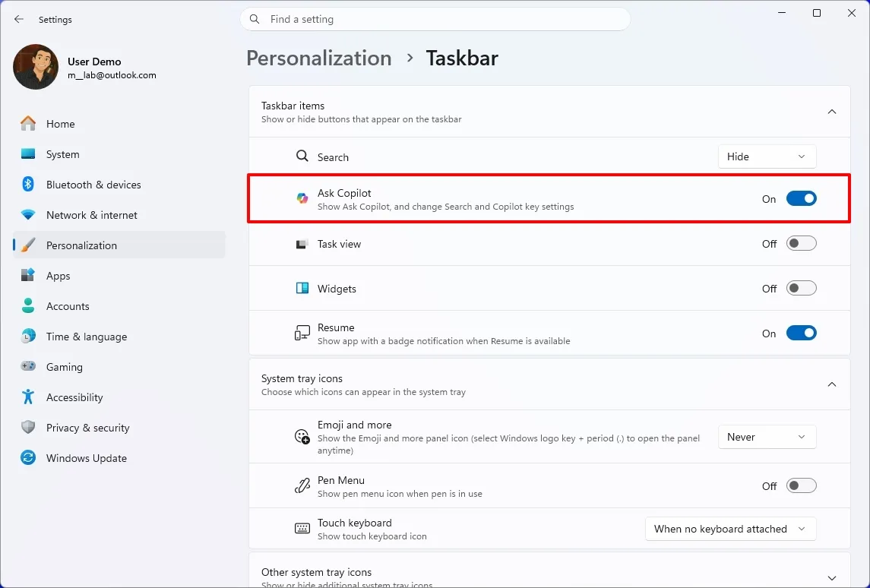Switch on the Widgets toggle

(801, 289)
